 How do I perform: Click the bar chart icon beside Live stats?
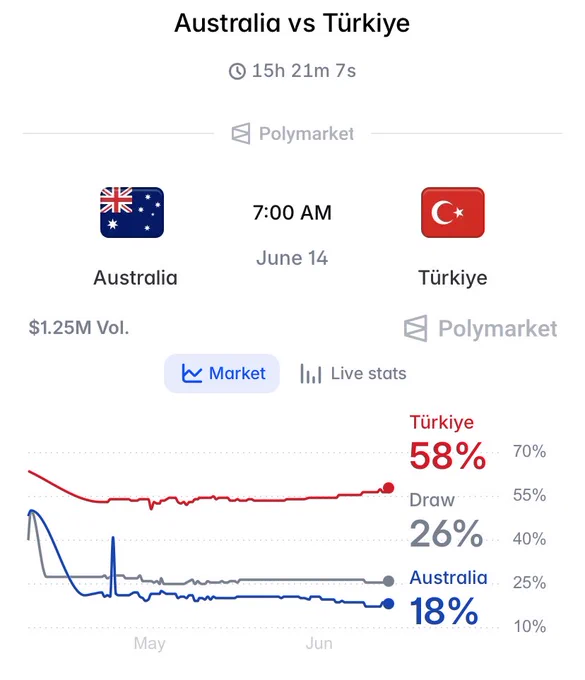click(x=310, y=374)
